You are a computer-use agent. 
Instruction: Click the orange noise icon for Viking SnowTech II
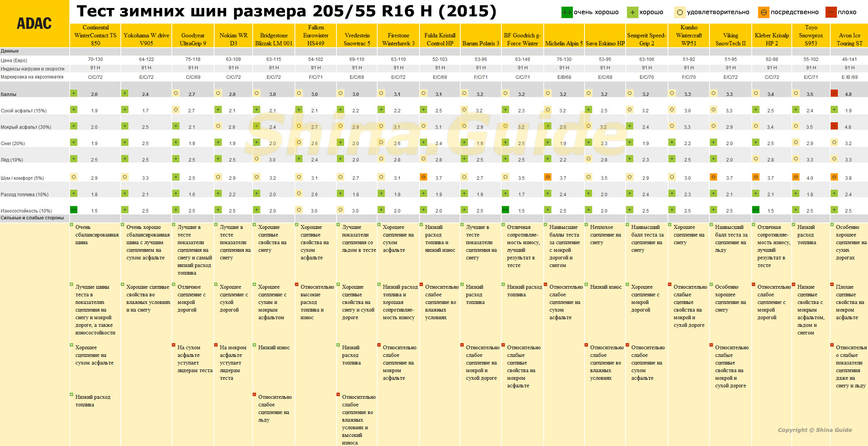[x=713, y=177]
